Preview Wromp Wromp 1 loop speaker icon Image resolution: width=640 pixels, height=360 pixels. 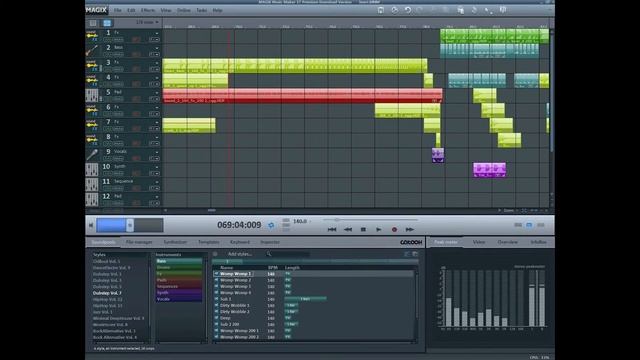point(216,274)
